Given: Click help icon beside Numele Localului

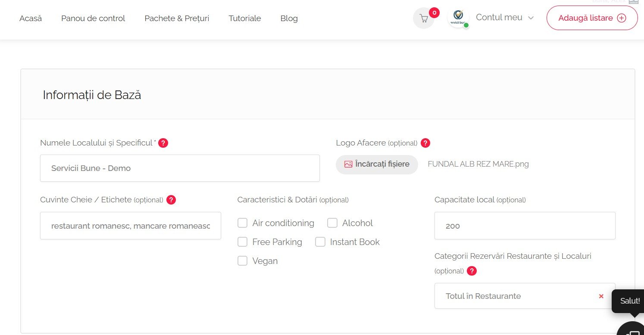Looking at the screenshot, I should click(x=163, y=143).
